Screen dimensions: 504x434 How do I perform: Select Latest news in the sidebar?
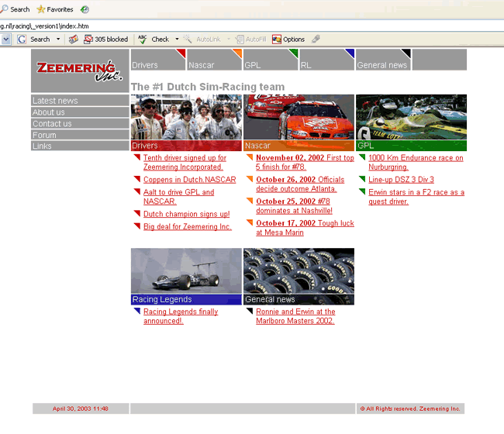[80, 100]
